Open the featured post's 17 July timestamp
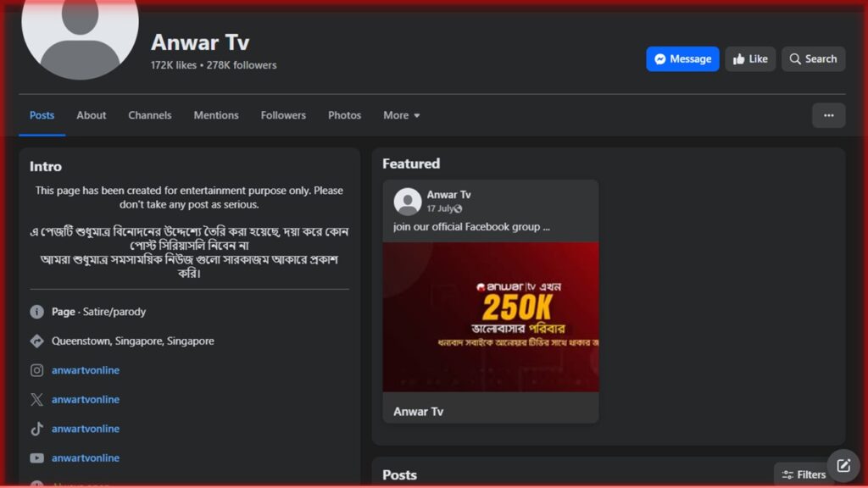The image size is (868, 488). [x=440, y=208]
